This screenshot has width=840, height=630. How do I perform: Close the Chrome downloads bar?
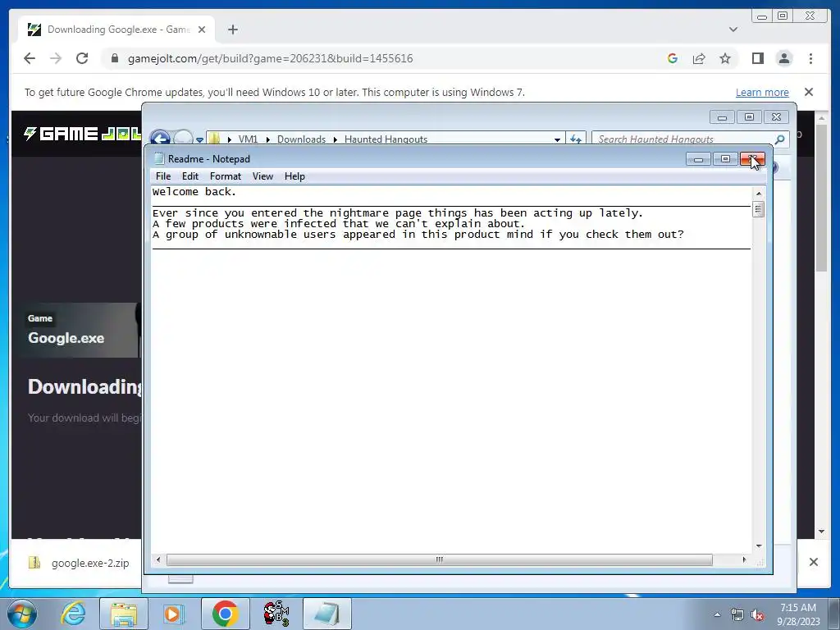813,562
